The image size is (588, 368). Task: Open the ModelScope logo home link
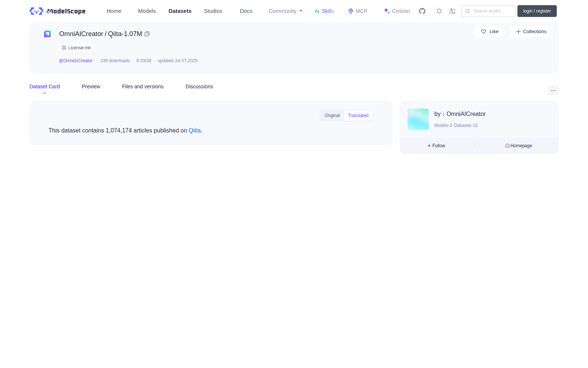coord(57,11)
